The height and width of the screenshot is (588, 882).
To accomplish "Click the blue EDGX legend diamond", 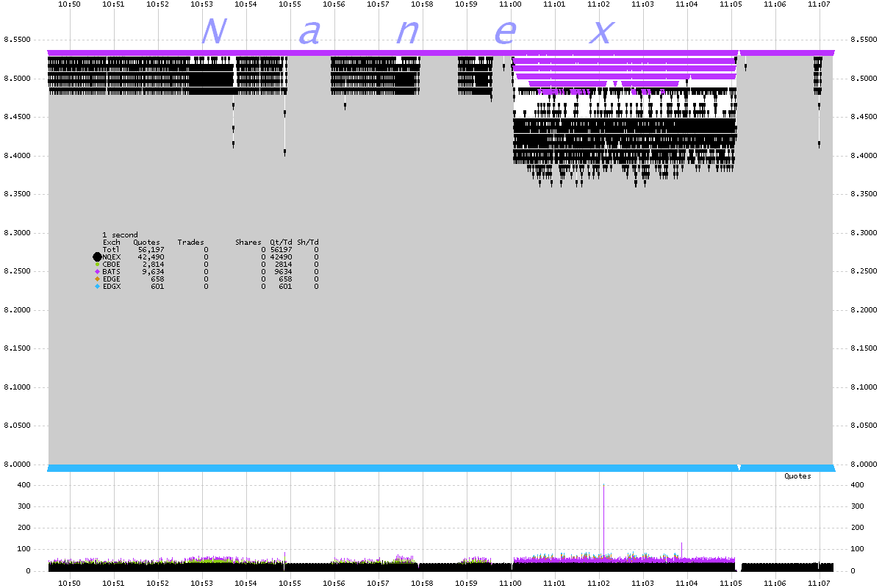I will (x=97, y=287).
